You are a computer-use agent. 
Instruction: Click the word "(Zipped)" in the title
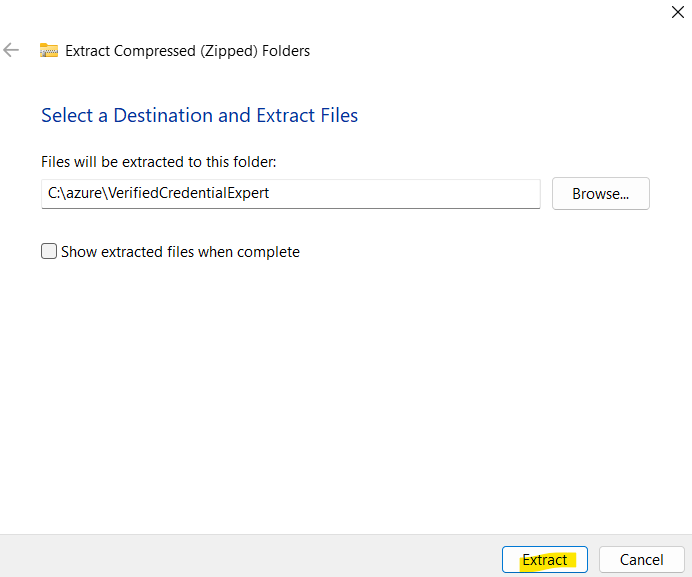click(229, 51)
